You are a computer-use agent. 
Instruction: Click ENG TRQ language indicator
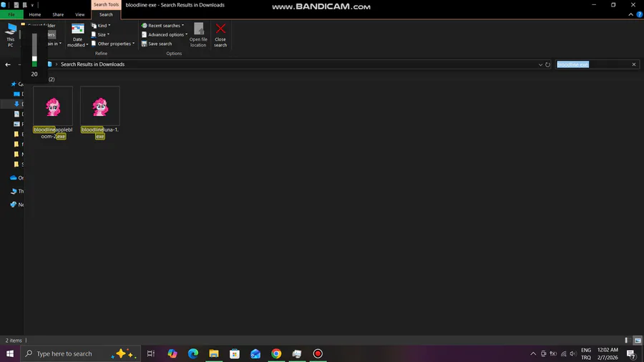tap(586, 353)
